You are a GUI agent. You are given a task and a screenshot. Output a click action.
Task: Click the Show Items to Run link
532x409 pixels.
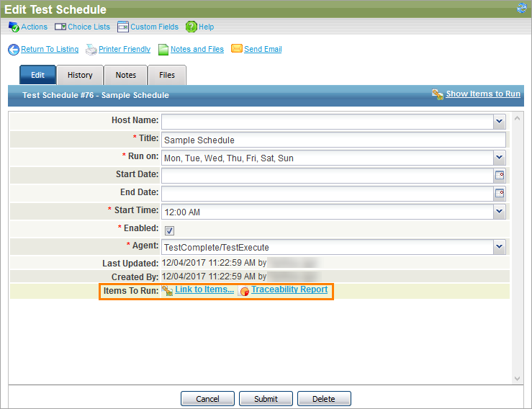pyautogui.click(x=483, y=94)
